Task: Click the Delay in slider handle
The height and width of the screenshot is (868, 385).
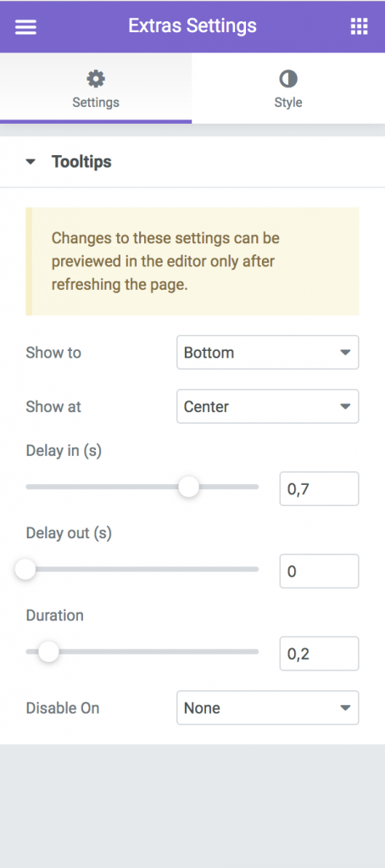Action: point(188,487)
